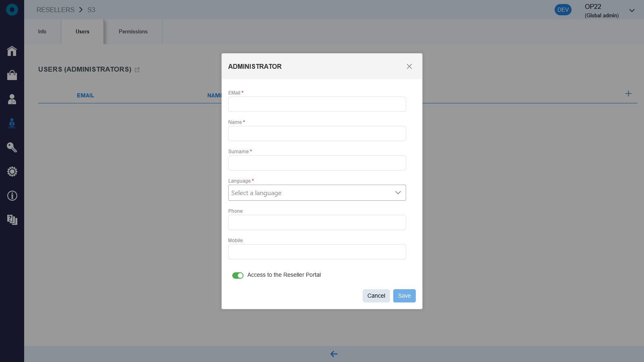The image size is (644, 362).
Task: Go back using the bottom arrow
Action: pyautogui.click(x=334, y=354)
